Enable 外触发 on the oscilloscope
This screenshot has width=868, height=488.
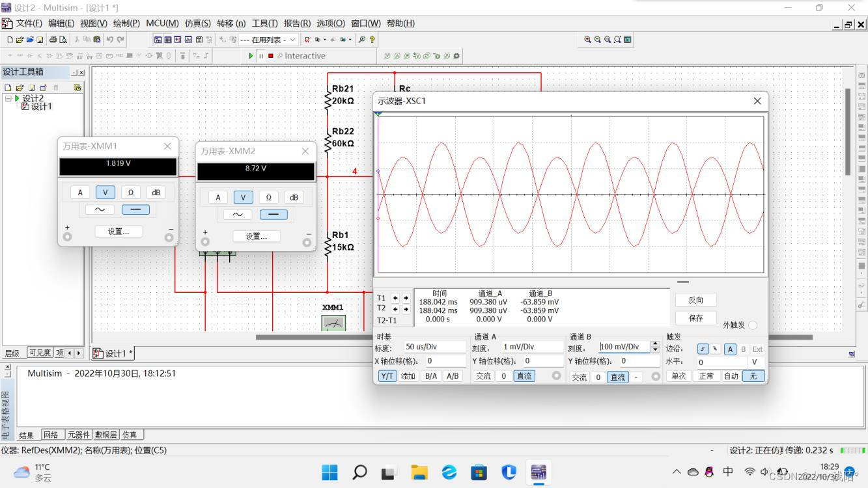coord(753,325)
